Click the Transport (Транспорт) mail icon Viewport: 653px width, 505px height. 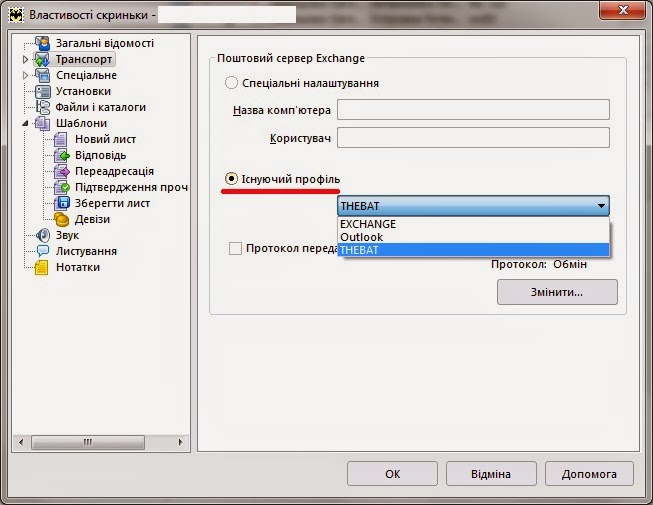42,59
